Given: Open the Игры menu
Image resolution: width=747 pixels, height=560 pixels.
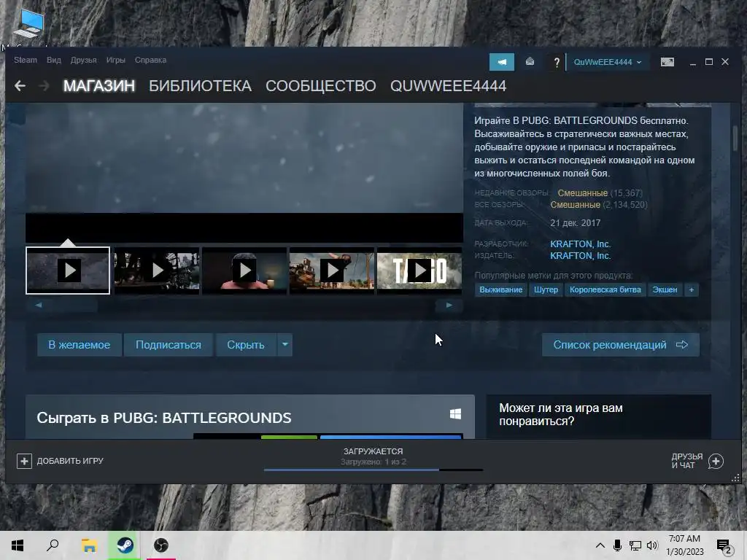Looking at the screenshot, I should tap(116, 60).
